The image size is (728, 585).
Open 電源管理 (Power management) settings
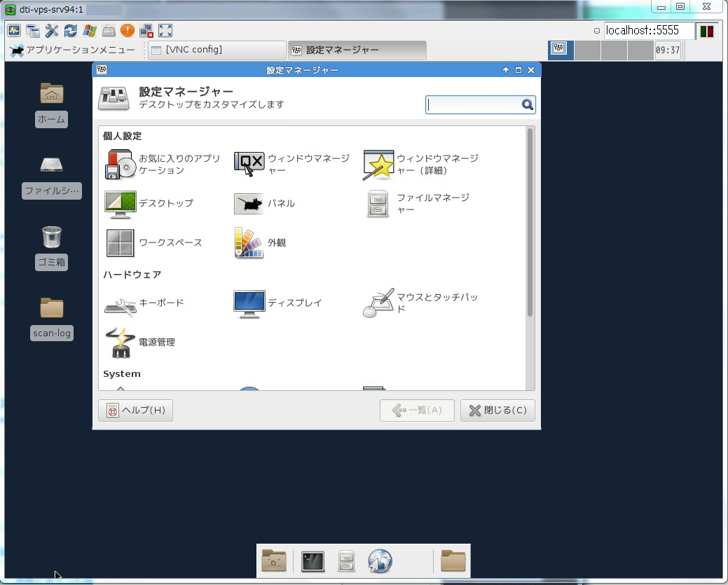pyautogui.click(x=121, y=343)
